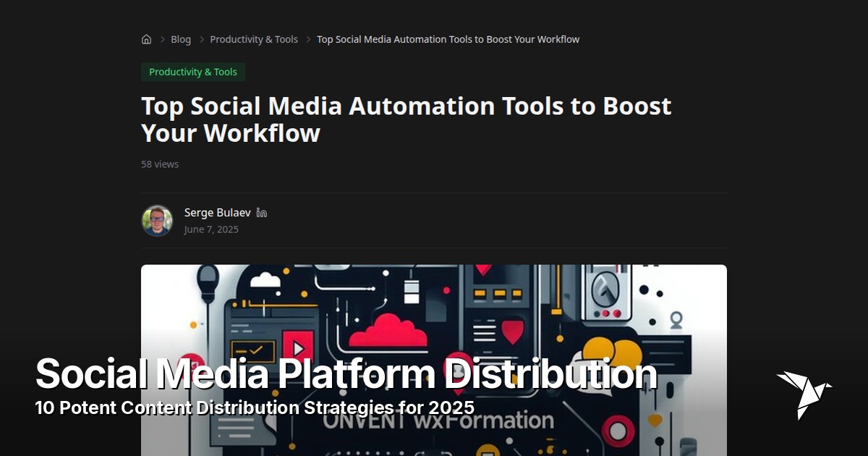Click the 10 Potent Content Distribution Strategies subtitle

tap(255, 408)
